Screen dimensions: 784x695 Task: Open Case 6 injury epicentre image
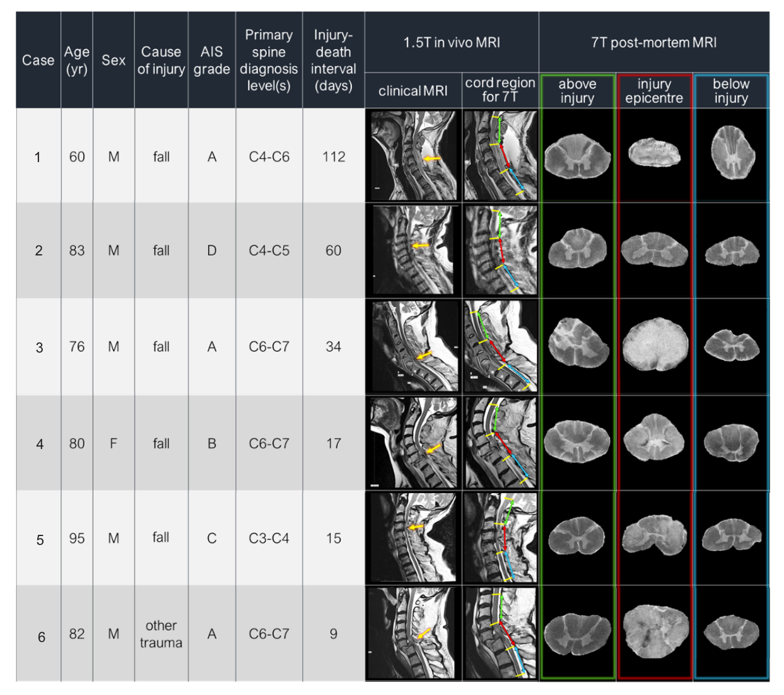pos(655,632)
